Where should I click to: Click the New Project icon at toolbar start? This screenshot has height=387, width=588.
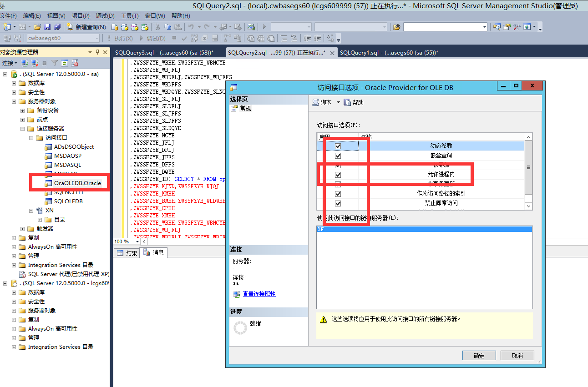pyautogui.click(x=7, y=27)
